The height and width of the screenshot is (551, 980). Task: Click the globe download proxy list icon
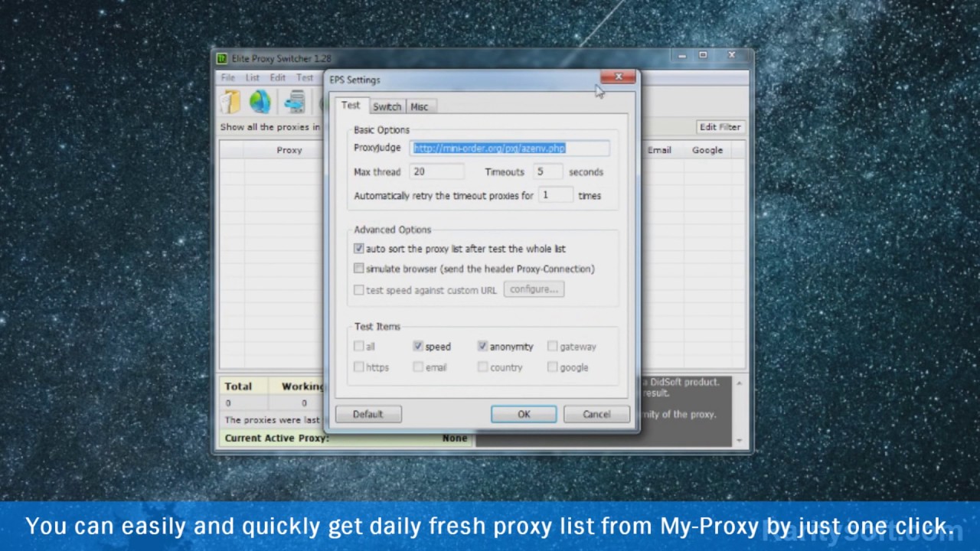click(260, 101)
